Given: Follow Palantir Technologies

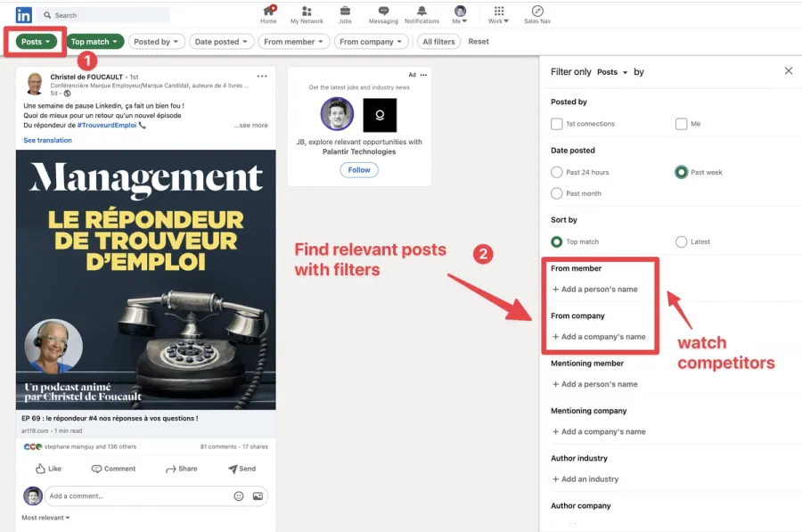Looking at the screenshot, I should (x=358, y=169).
